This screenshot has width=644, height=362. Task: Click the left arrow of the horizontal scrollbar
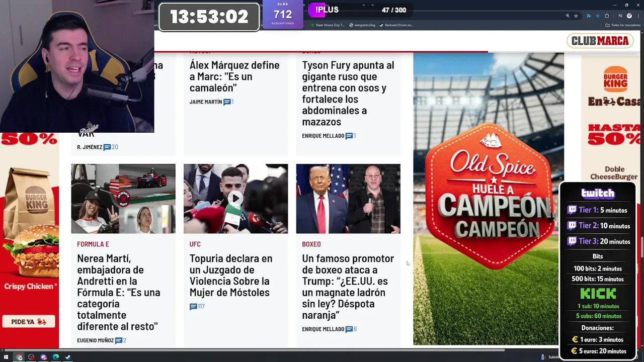[2, 350]
